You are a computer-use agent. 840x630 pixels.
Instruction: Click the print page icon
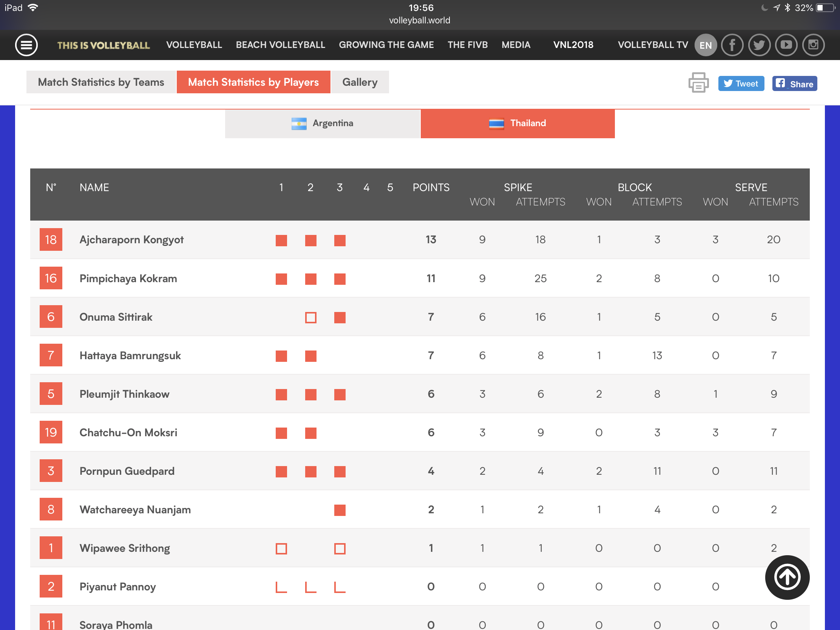[698, 82]
